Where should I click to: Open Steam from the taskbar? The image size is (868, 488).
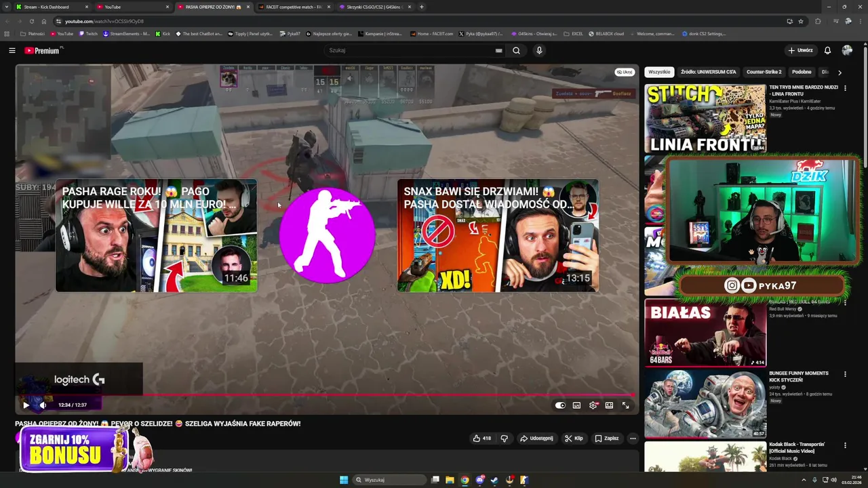click(x=494, y=480)
